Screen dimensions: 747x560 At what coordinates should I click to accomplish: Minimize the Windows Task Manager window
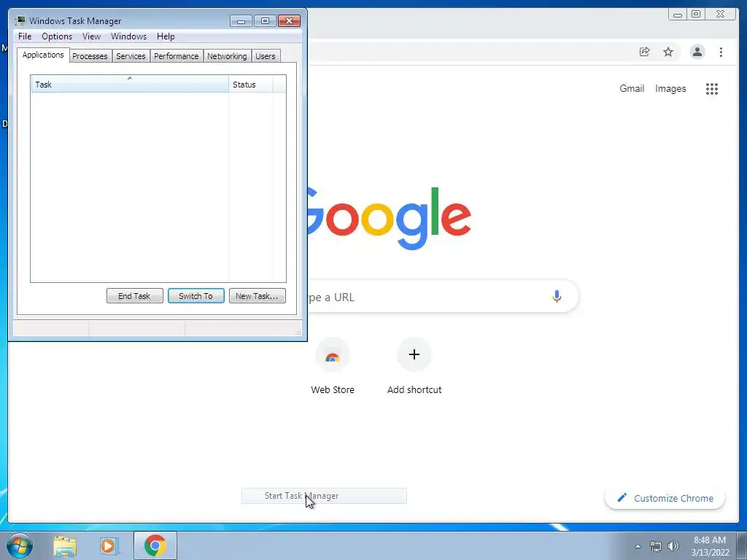click(241, 21)
